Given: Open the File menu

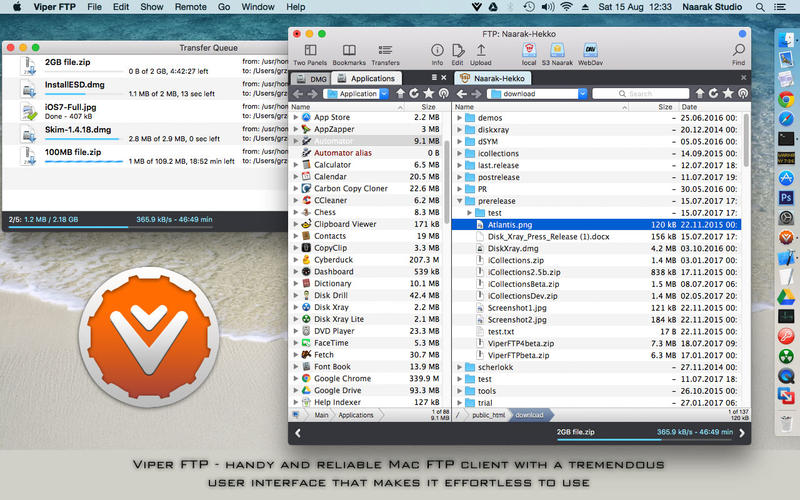Looking at the screenshot, I should point(94,7).
